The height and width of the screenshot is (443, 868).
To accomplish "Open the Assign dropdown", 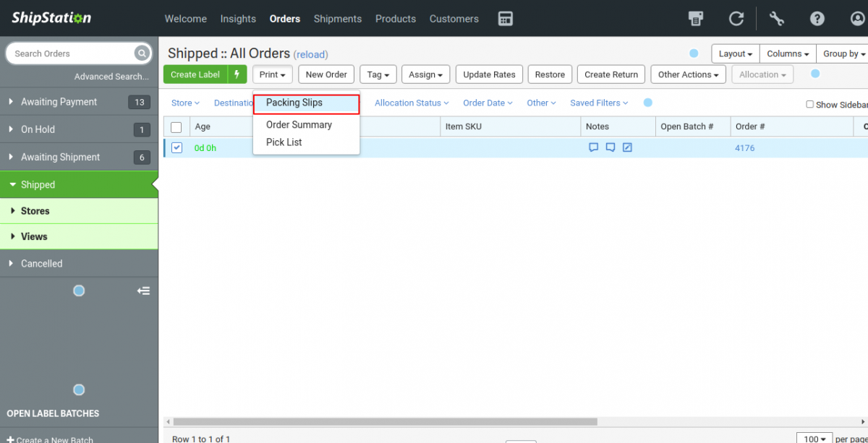I will 426,74.
